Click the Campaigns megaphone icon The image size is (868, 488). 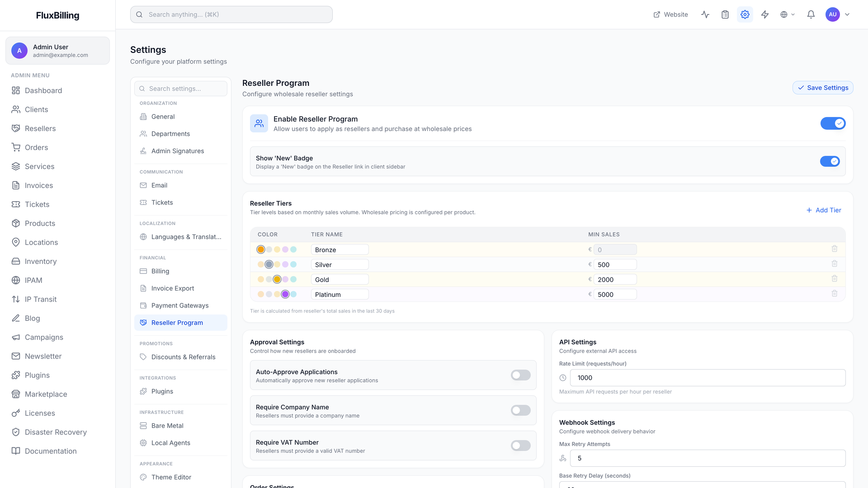(16, 337)
